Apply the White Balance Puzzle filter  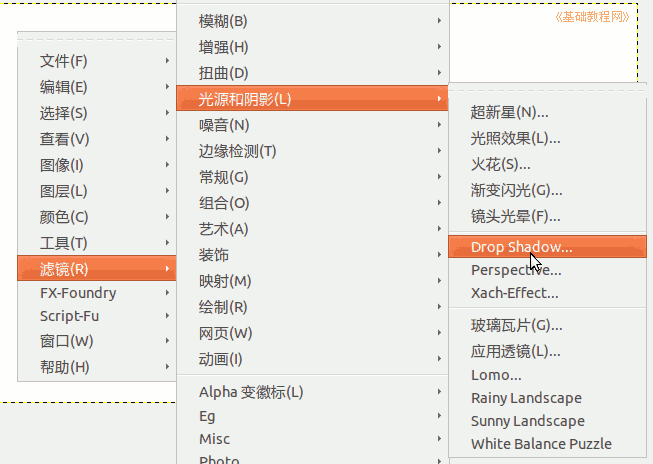(547, 444)
